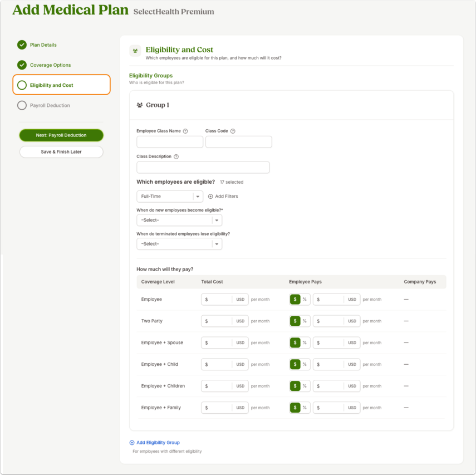Click the Two Party row Total Cost field
This screenshot has height=475, width=476.
[x=225, y=321]
